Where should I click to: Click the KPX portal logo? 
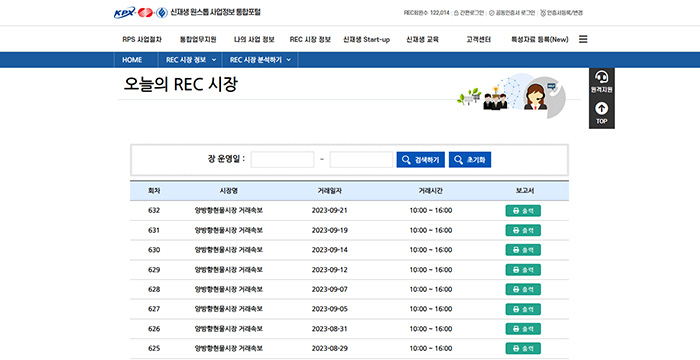pos(187,13)
